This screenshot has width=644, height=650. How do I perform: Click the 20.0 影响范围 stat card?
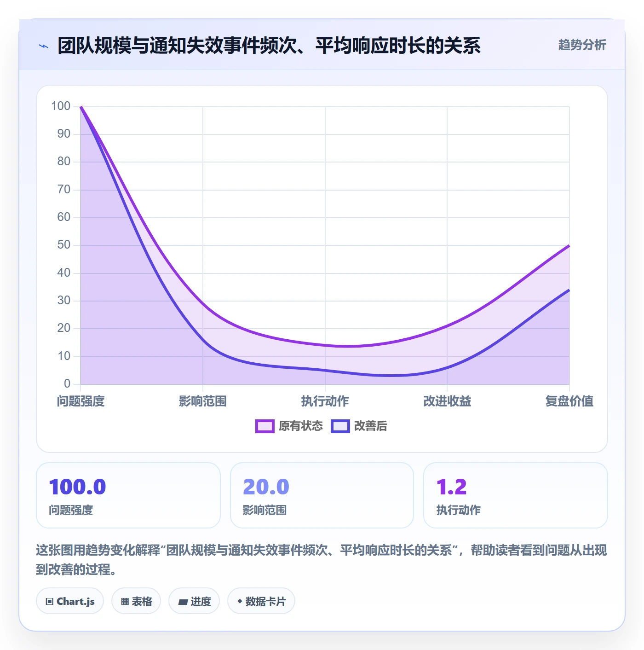[322, 495]
